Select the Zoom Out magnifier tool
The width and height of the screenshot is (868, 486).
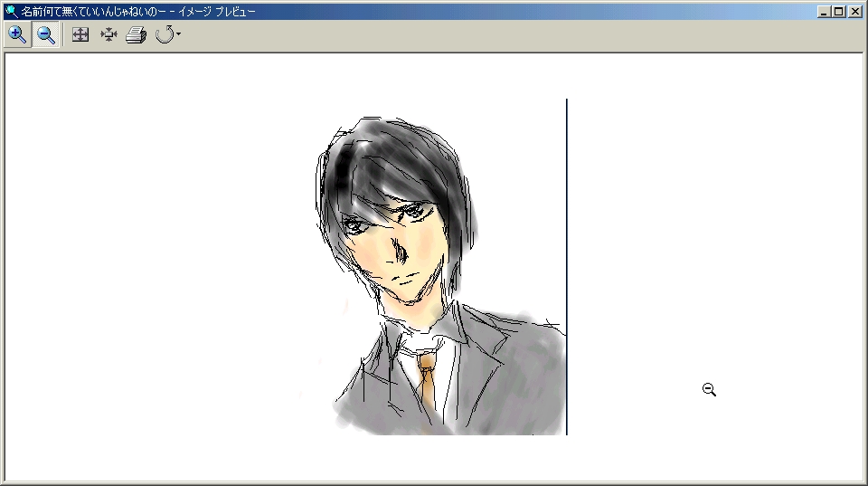point(46,35)
